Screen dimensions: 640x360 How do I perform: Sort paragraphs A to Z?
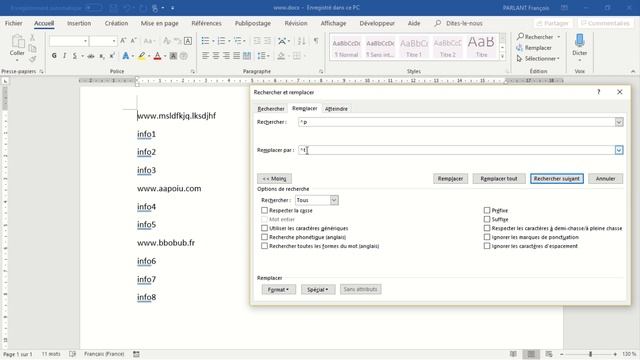pyautogui.click(x=302, y=41)
